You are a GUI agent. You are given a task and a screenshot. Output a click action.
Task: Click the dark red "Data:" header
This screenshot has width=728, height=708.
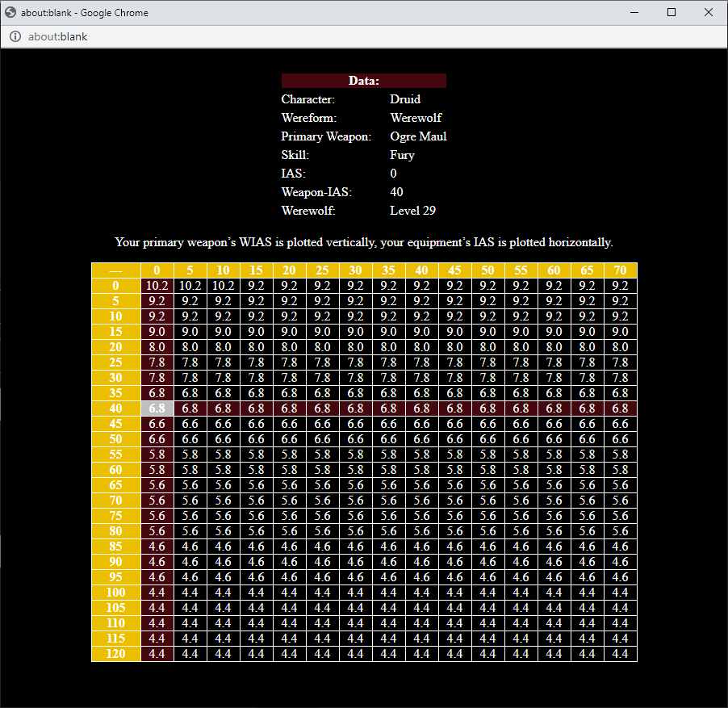(363, 81)
